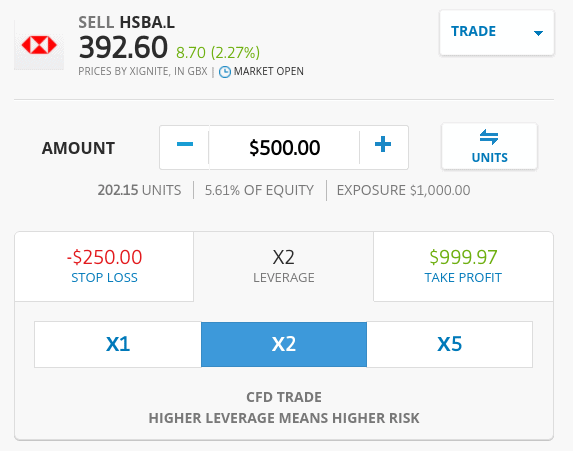Click the $500.00 amount input field
This screenshot has width=573, height=451.
point(284,147)
